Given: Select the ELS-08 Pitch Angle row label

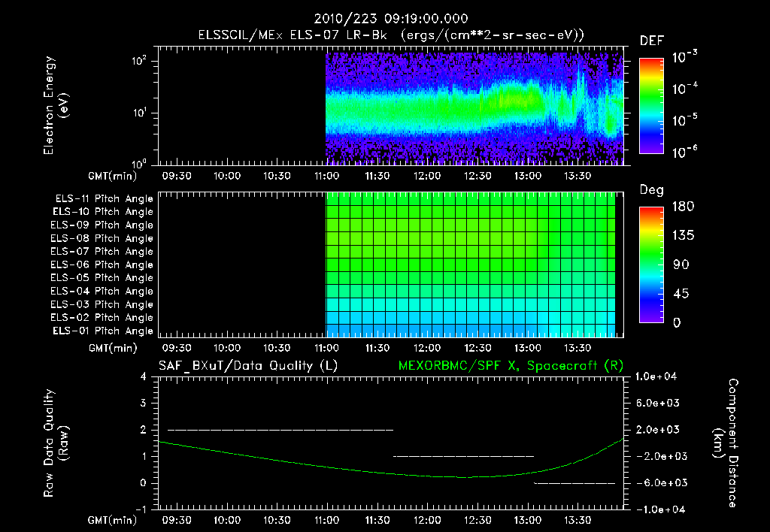Looking at the screenshot, I should [102, 238].
